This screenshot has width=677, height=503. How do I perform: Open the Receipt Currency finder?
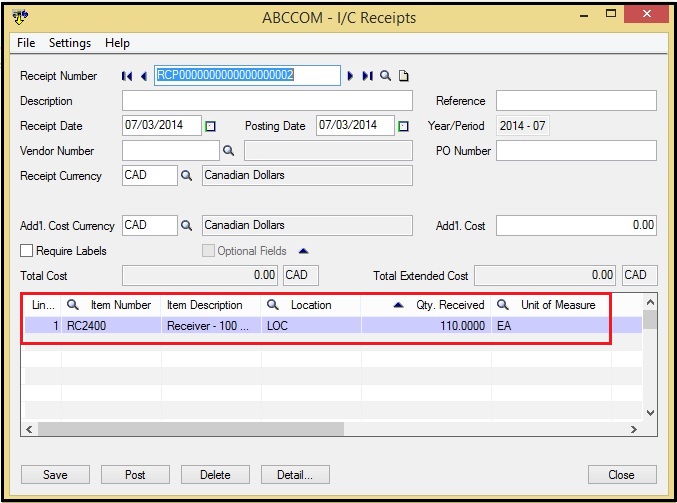pos(186,176)
